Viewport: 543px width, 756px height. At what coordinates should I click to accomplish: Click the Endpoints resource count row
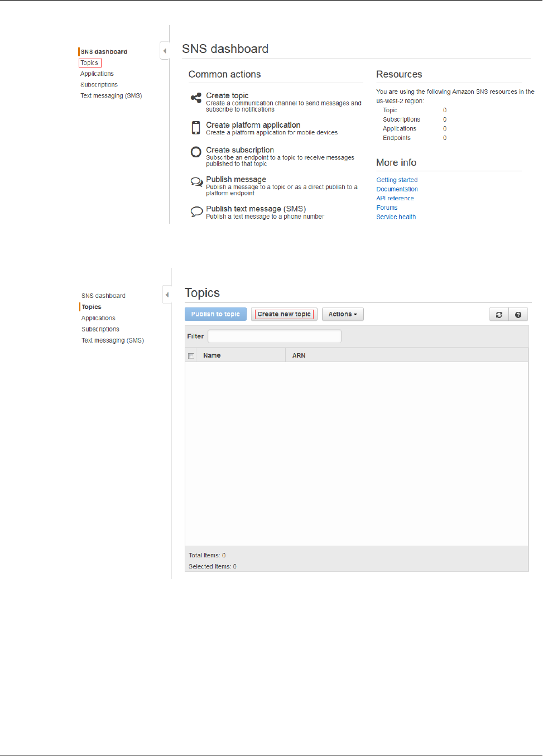[415, 138]
